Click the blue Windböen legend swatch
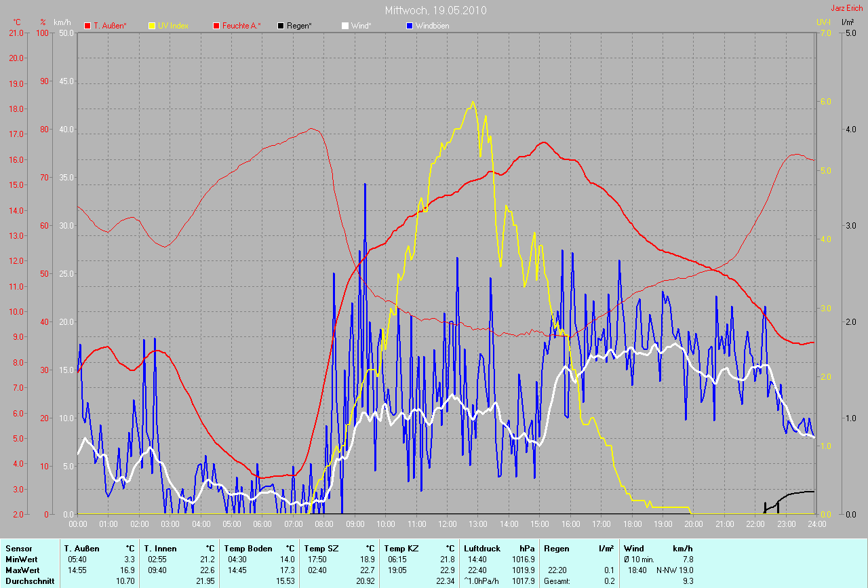868x588 pixels. 410,26
